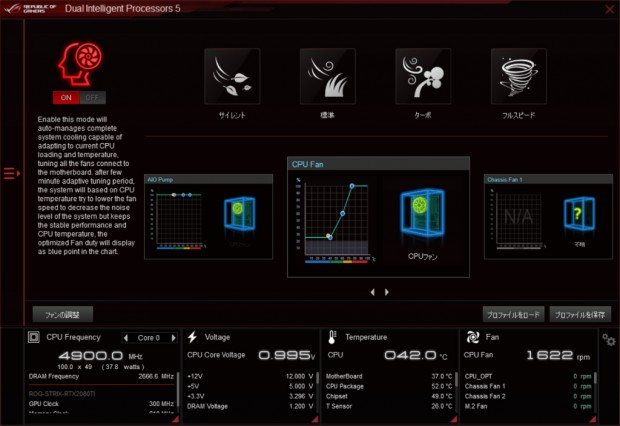
Task: Expand CPU Frequency panel corner triangle
Action: coord(176,419)
